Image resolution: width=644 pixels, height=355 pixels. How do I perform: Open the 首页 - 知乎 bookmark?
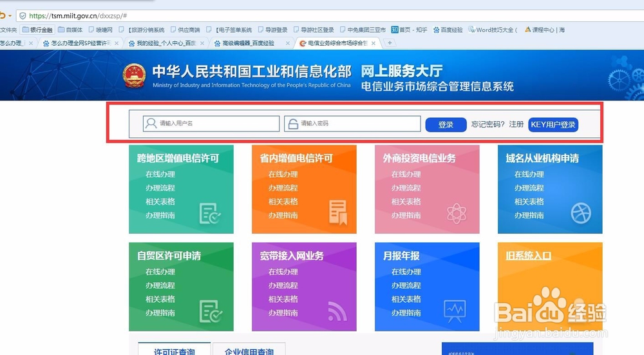409,30
